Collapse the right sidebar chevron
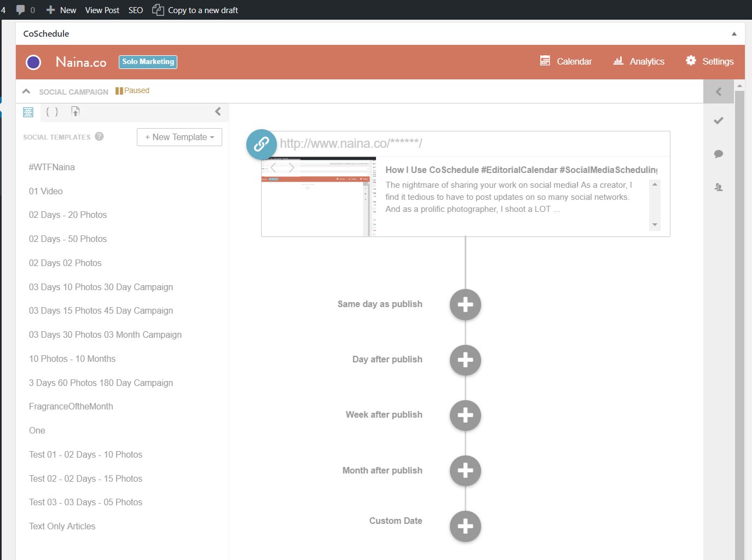 click(x=719, y=91)
